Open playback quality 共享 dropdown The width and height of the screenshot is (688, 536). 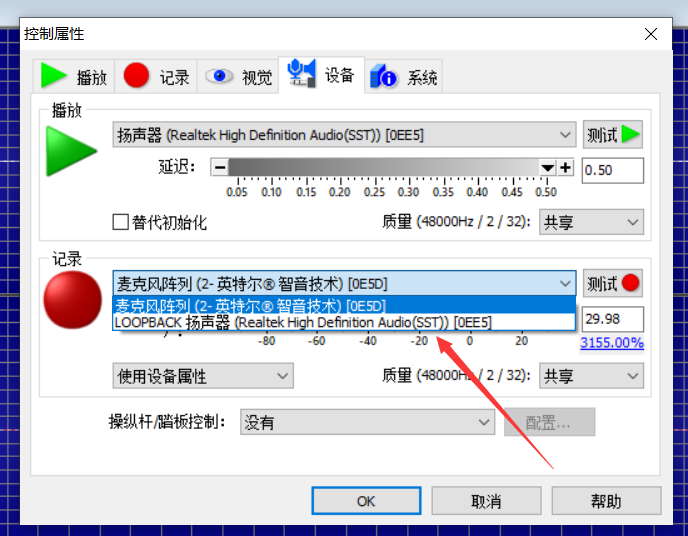[x=590, y=222]
